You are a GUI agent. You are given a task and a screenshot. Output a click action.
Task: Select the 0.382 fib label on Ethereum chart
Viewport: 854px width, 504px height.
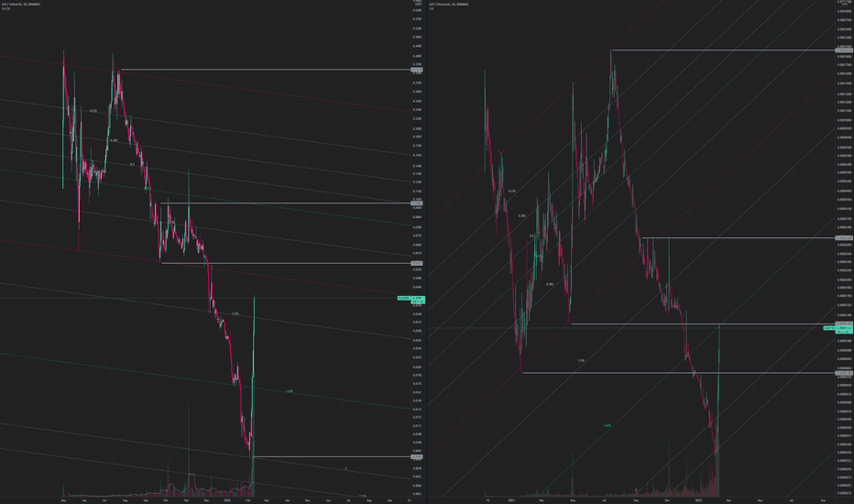click(521, 215)
